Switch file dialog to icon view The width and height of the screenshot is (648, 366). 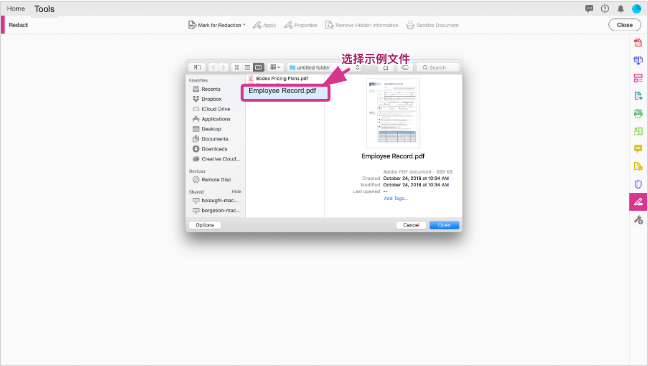(237, 67)
